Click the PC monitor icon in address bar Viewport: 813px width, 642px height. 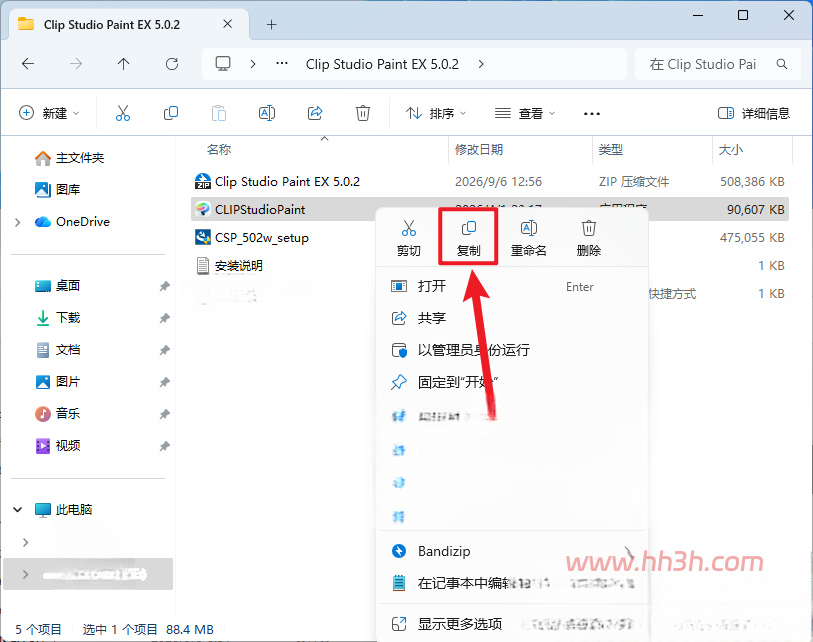223,64
